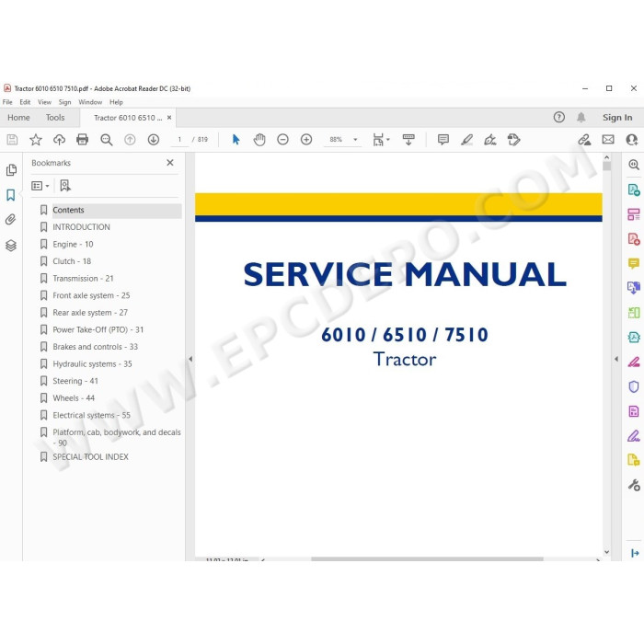Open the SPECIAL TOOL INDEX bookmark

(x=90, y=456)
